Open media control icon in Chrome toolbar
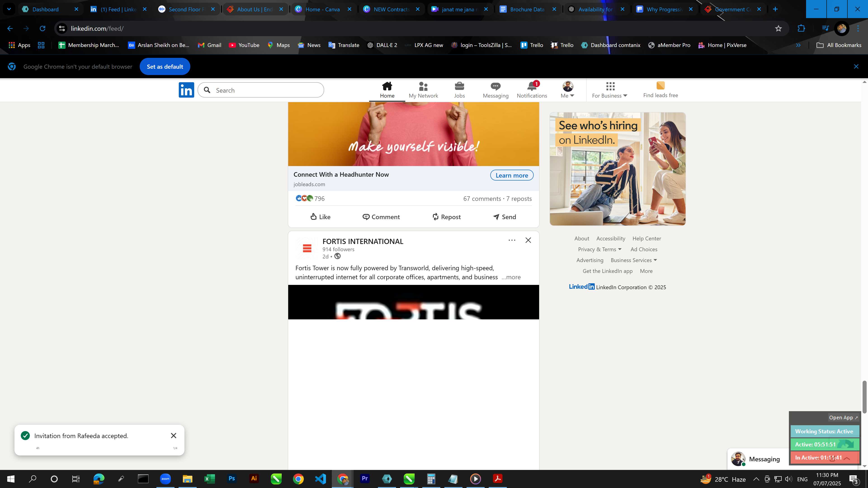This screenshot has width=868, height=488. [825, 29]
